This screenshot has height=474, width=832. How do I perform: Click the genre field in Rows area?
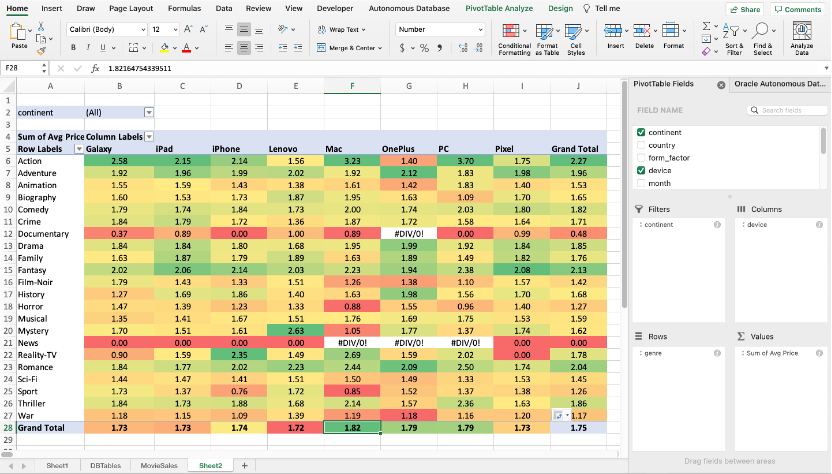[679, 353]
